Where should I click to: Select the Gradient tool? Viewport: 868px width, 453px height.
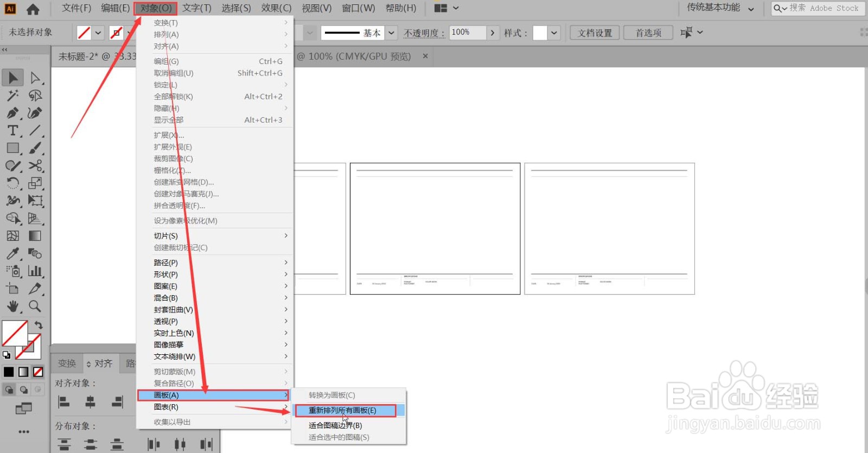coord(35,235)
